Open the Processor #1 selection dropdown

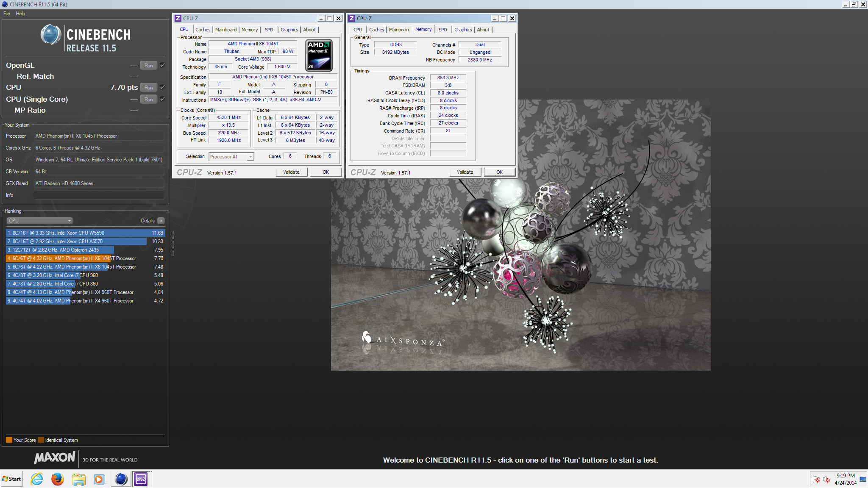tap(231, 157)
